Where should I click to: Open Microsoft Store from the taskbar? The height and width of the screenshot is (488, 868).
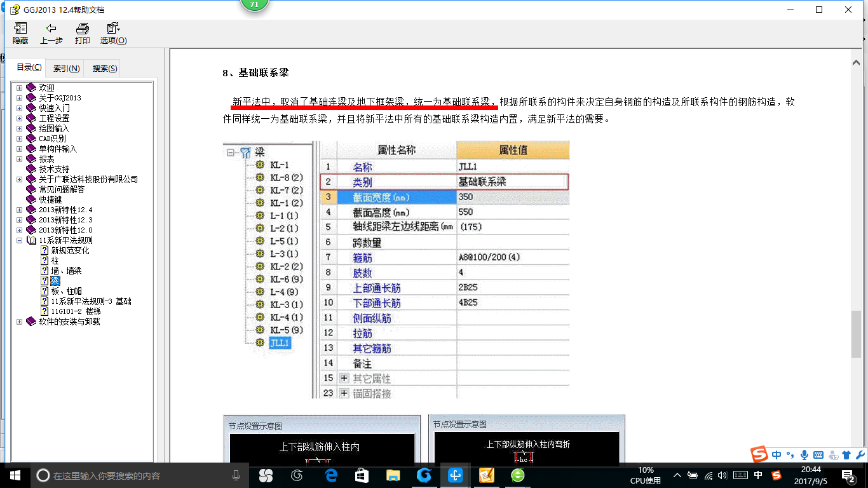point(362,475)
